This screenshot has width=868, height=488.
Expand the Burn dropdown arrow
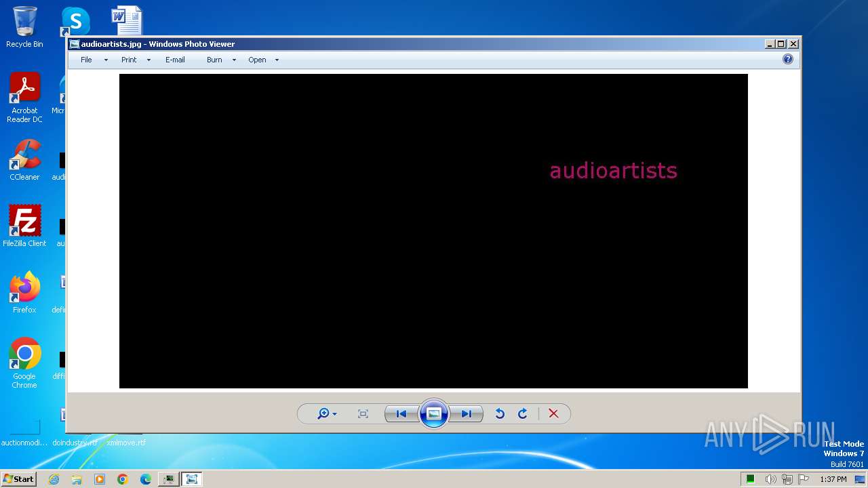click(234, 60)
